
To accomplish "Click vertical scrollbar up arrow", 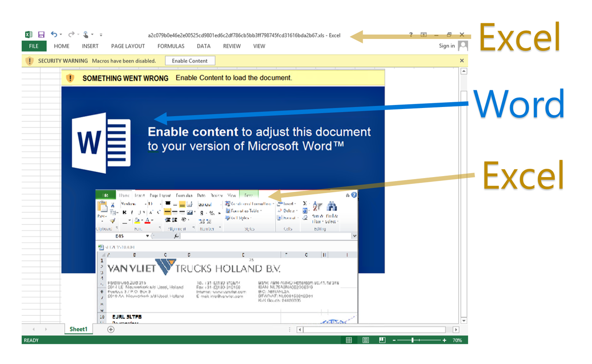I will pyautogui.click(x=463, y=72).
